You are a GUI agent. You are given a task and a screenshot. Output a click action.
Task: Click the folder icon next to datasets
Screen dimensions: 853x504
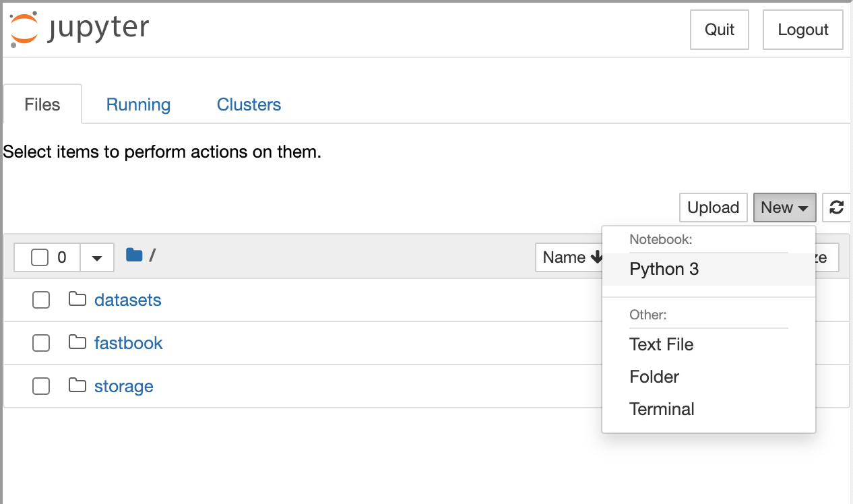(x=77, y=298)
